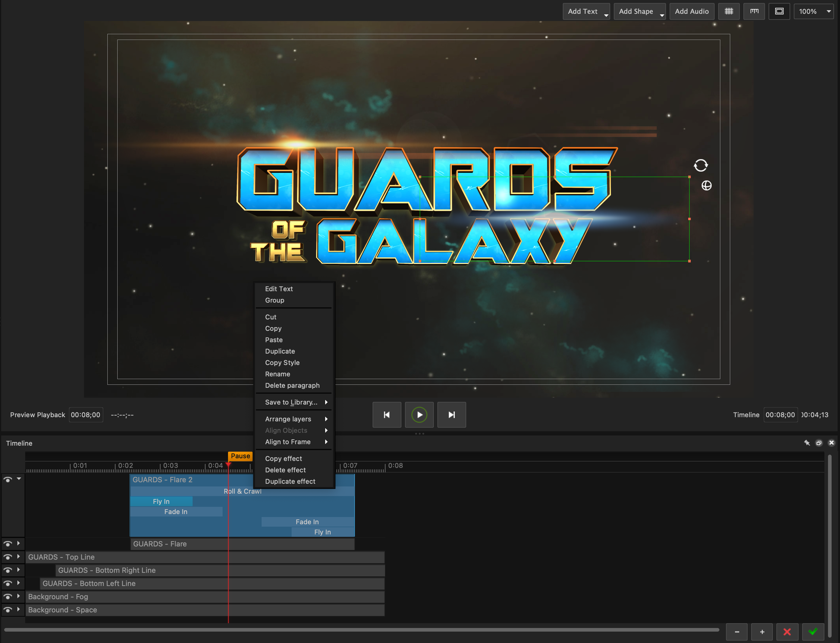Open the Add Text dropdown arrow
Viewport: 840px width, 643px height.
coord(606,15)
